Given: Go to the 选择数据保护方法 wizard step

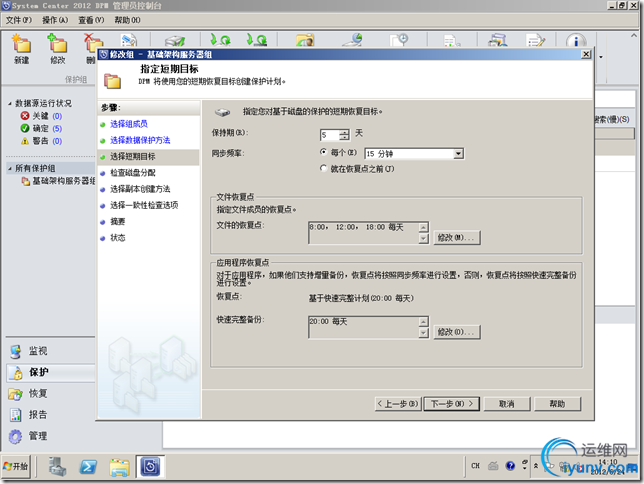Looking at the screenshot, I should pyautogui.click(x=140, y=141).
